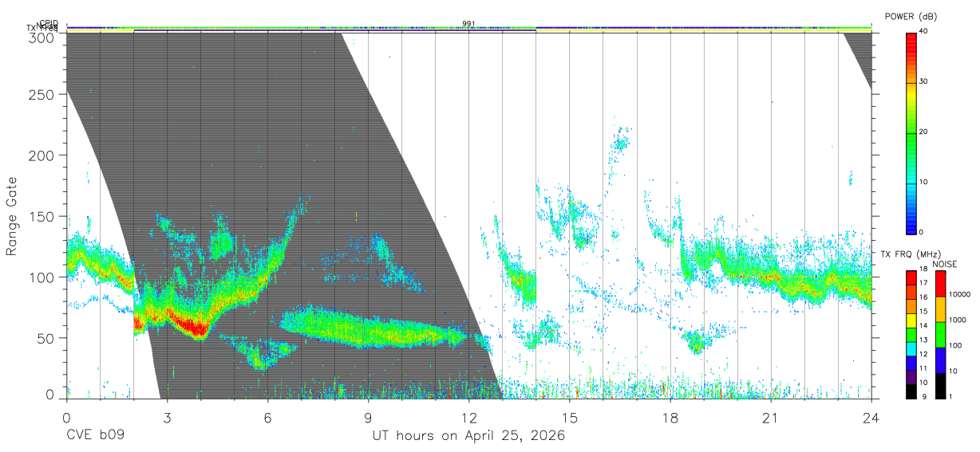980x452 pixels.
Task: Click the 18 hour tick label on time axis
Action: (x=670, y=419)
